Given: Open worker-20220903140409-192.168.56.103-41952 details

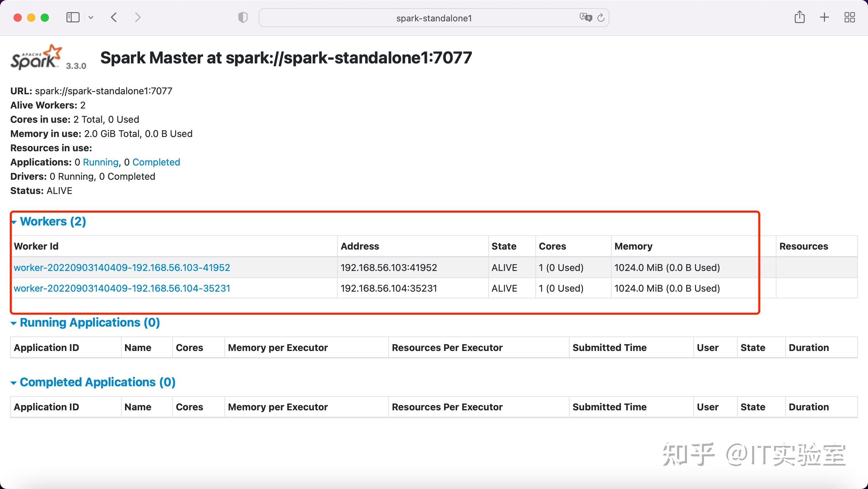Looking at the screenshot, I should tap(122, 268).
